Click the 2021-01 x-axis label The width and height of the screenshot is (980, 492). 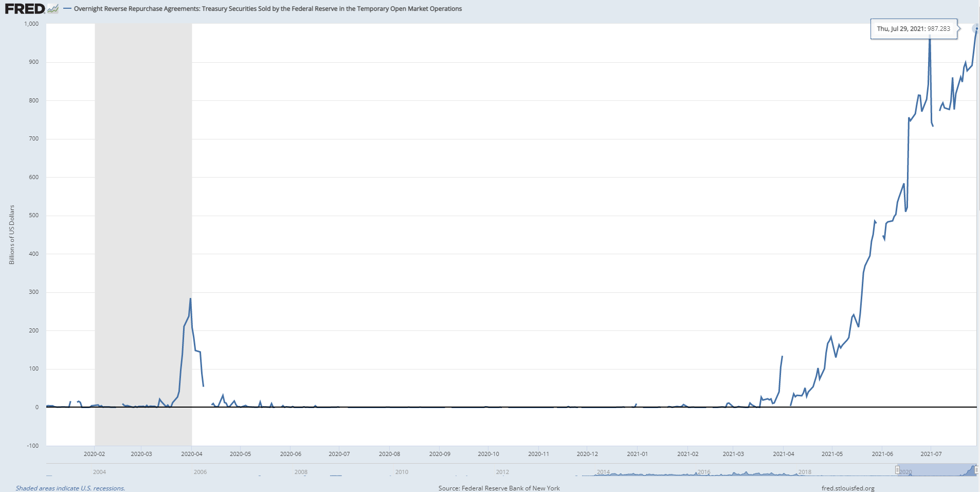638,454
